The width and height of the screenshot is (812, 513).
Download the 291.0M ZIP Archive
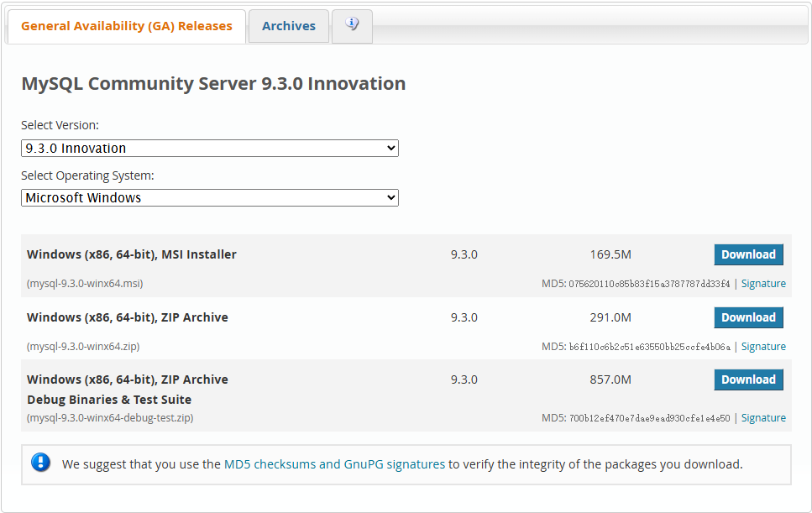[748, 317]
